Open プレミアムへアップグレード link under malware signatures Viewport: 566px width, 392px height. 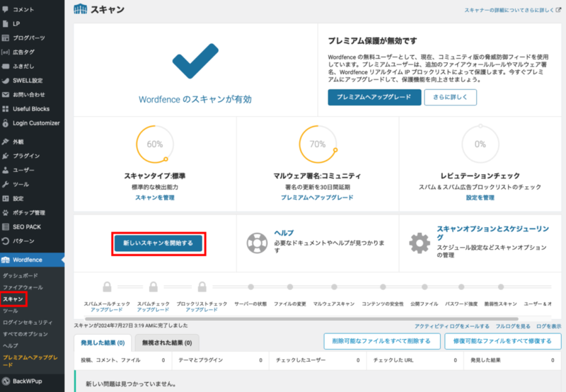317,198
